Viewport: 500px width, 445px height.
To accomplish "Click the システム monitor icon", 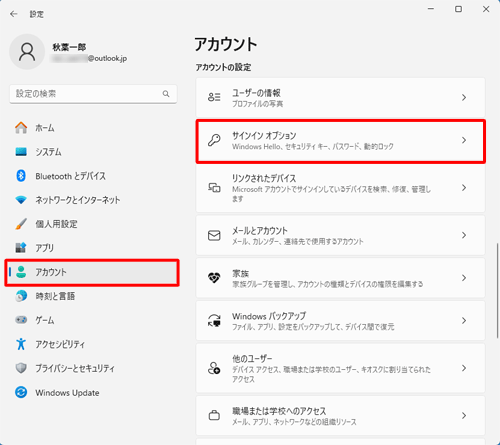I will point(21,152).
